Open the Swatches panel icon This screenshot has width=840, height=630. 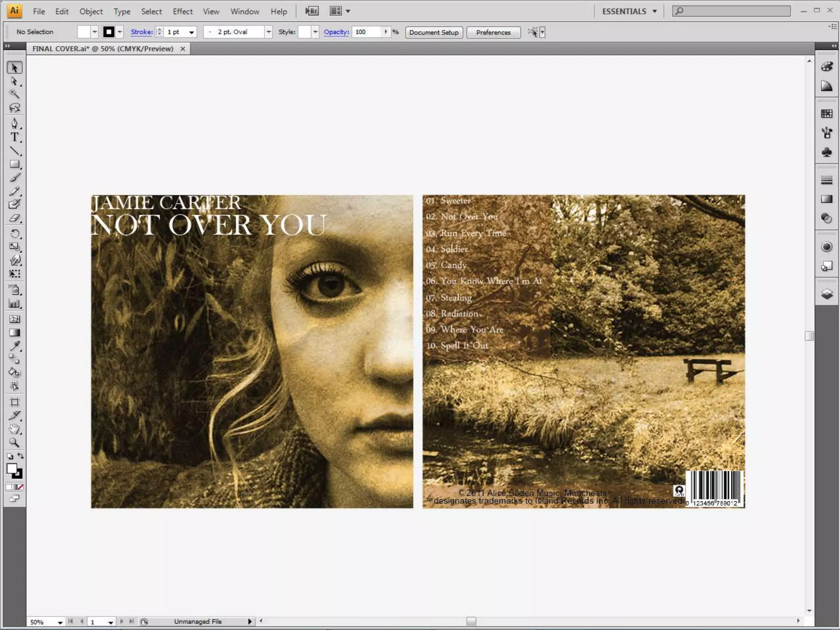tap(826, 114)
